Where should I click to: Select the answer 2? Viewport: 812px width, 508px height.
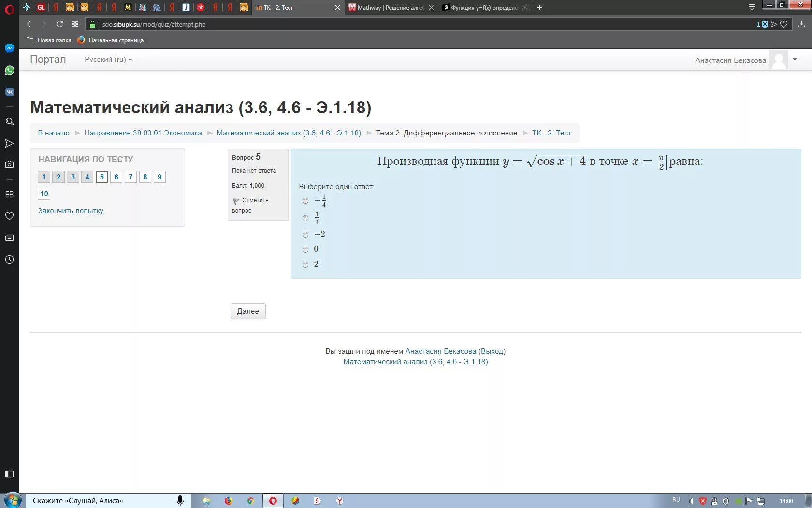[x=305, y=265]
